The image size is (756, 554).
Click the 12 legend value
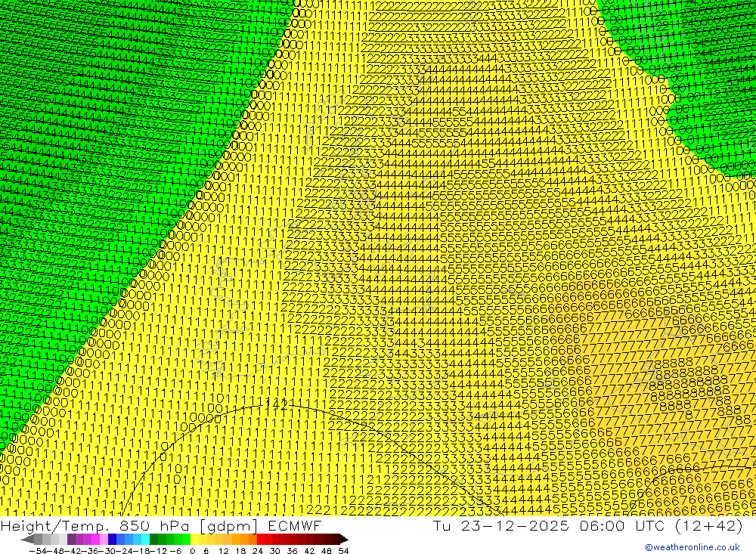tap(223, 551)
